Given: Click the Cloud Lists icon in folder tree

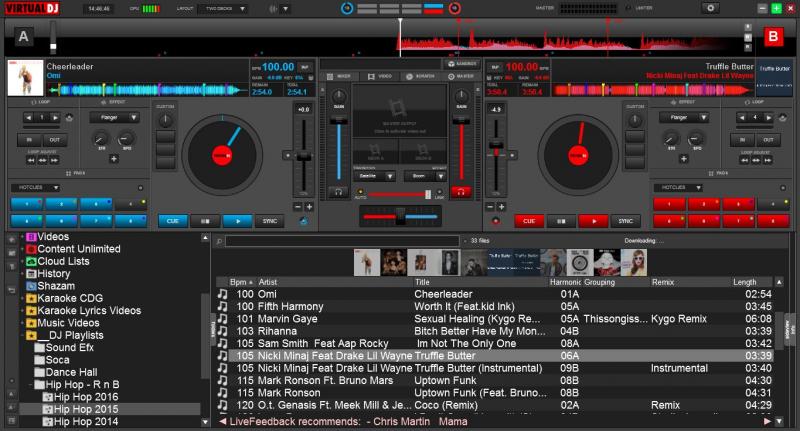Looking at the screenshot, I should pyautogui.click(x=31, y=261).
